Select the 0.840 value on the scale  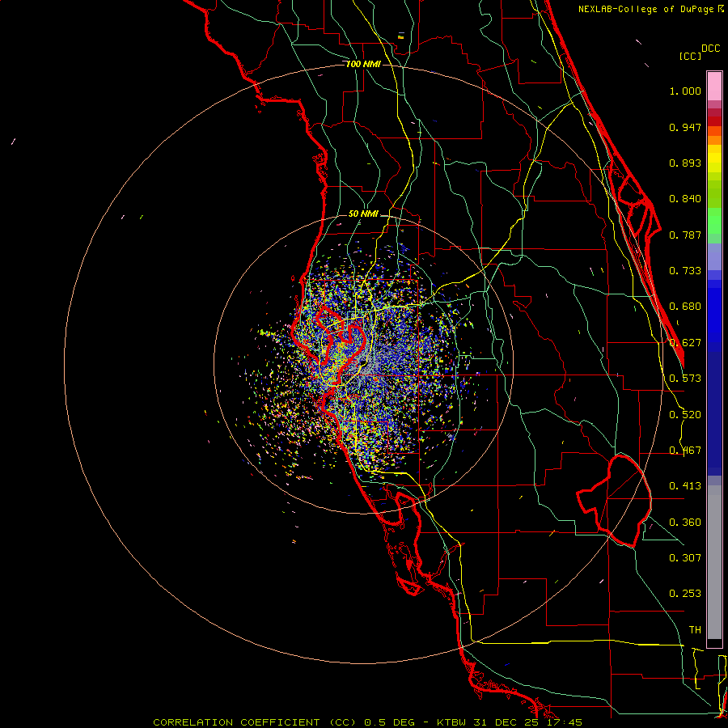tap(685, 199)
